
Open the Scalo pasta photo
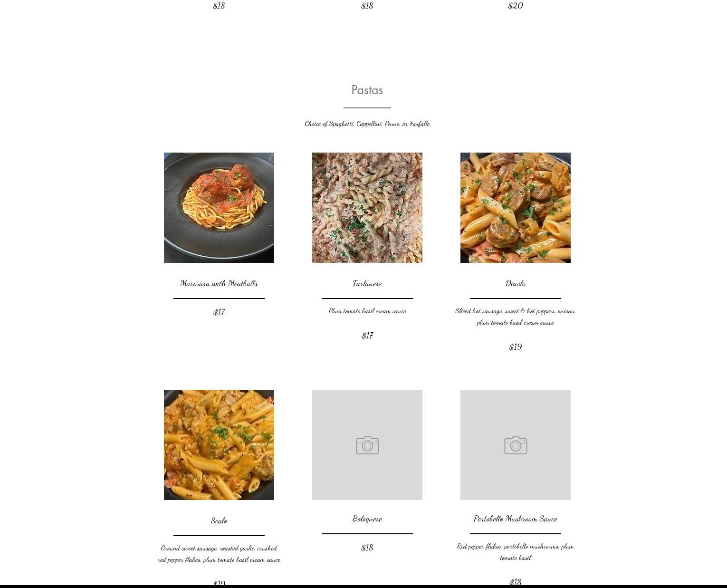pyautogui.click(x=219, y=445)
